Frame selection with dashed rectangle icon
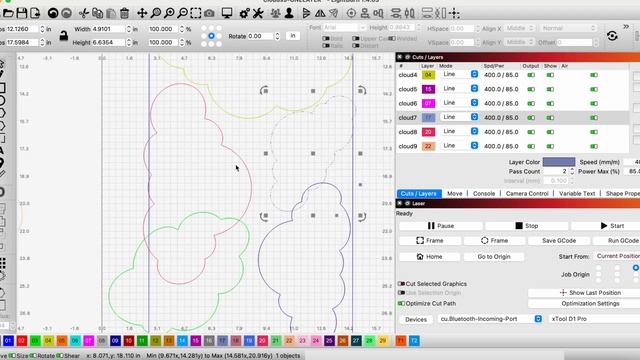 click(x=196, y=13)
